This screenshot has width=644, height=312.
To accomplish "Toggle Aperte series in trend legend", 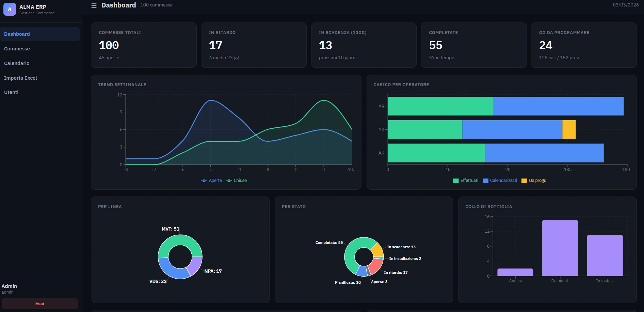I will click(211, 181).
